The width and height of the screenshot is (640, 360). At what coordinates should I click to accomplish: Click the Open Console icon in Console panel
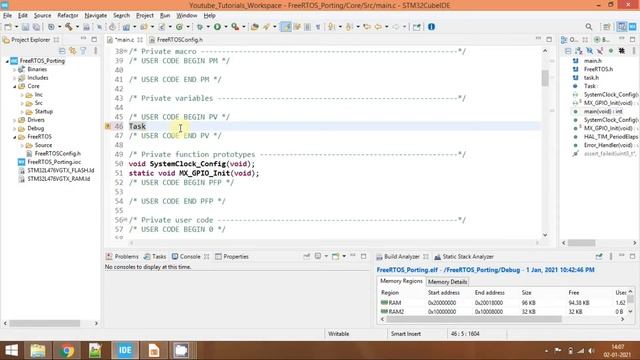(336, 256)
